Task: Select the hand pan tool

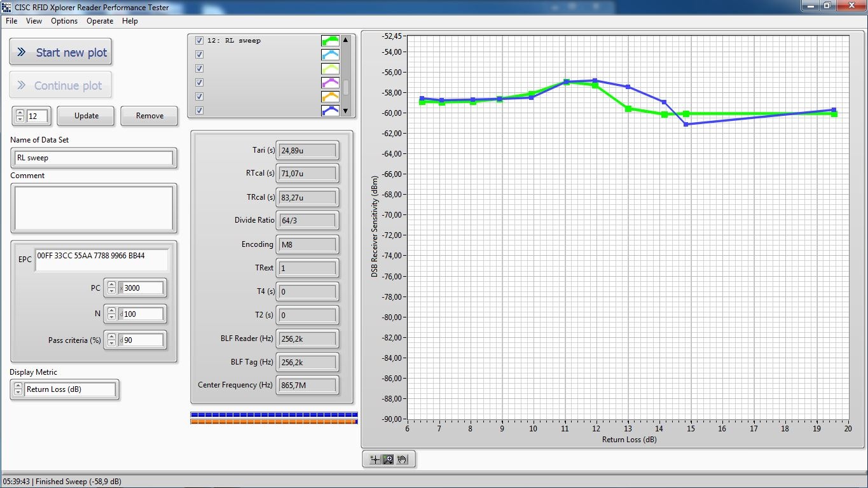Action: [x=402, y=459]
